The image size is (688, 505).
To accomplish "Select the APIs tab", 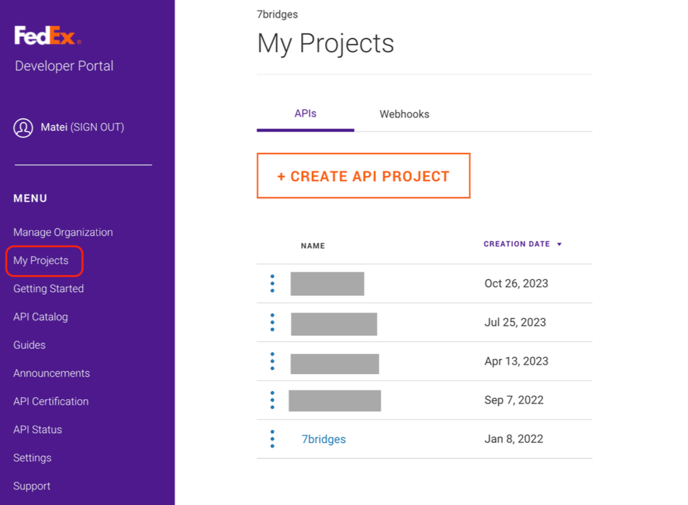I will 305,114.
